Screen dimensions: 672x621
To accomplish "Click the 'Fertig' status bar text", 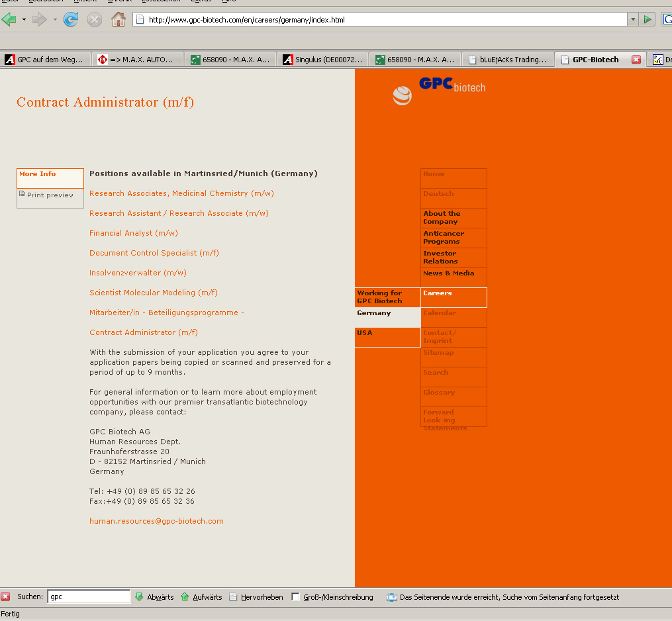I will (11, 614).
